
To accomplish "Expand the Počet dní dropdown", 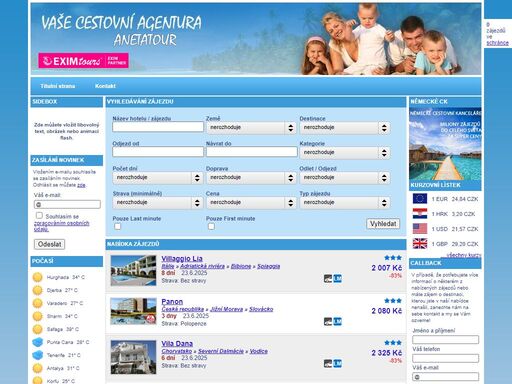I will (x=158, y=178).
